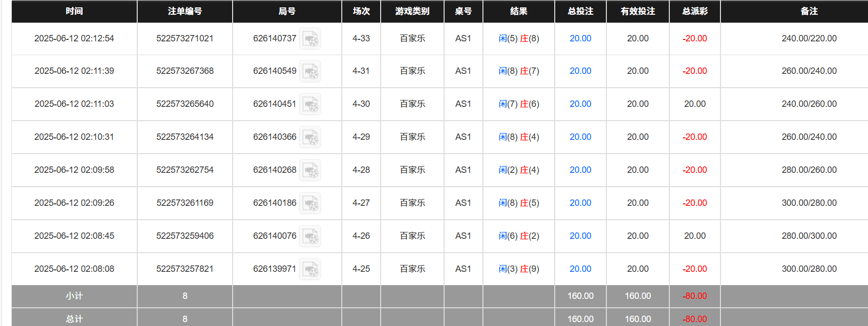Click remark value 280.00/300.00

click(809, 236)
